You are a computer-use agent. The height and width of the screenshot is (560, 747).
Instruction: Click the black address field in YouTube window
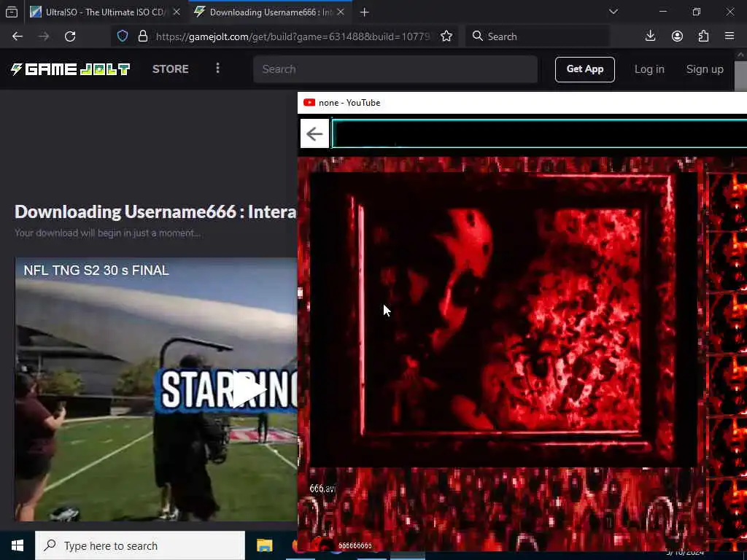click(x=539, y=134)
